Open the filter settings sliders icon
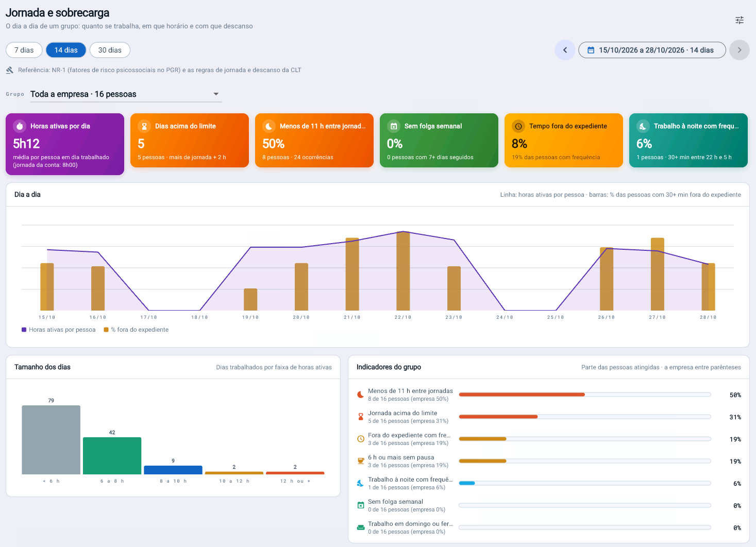 click(x=740, y=20)
